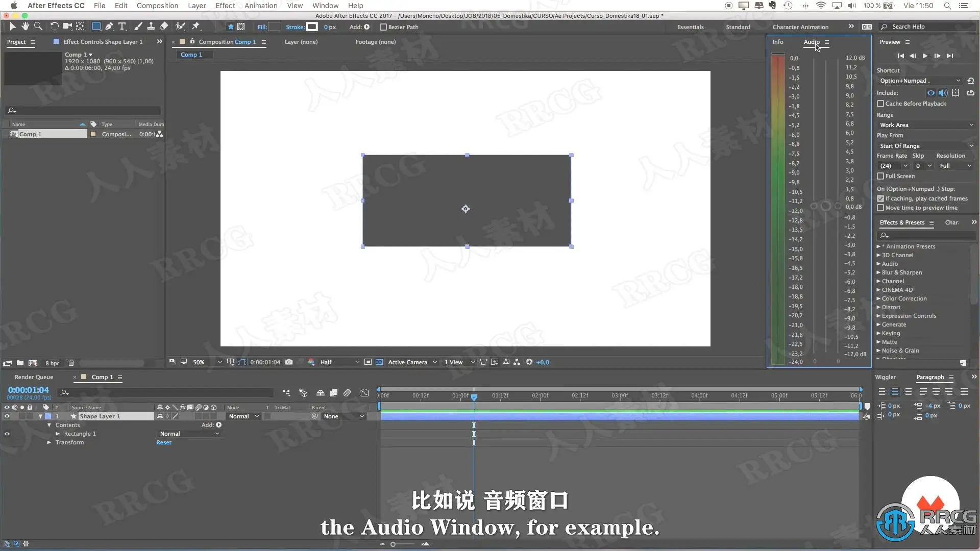Switch to the Info panel tab
The height and width of the screenshot is (551, 980).
point(777,42)
